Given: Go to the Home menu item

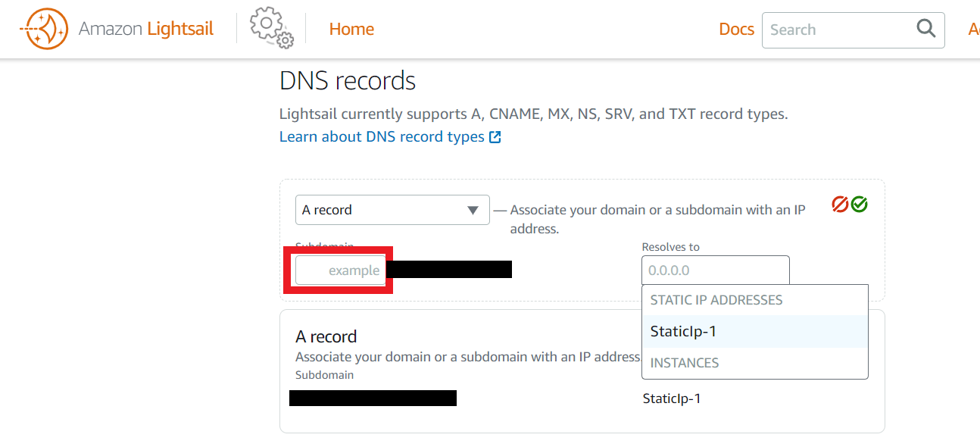Looking at the screenshot, I should click(x=351, y=29).
